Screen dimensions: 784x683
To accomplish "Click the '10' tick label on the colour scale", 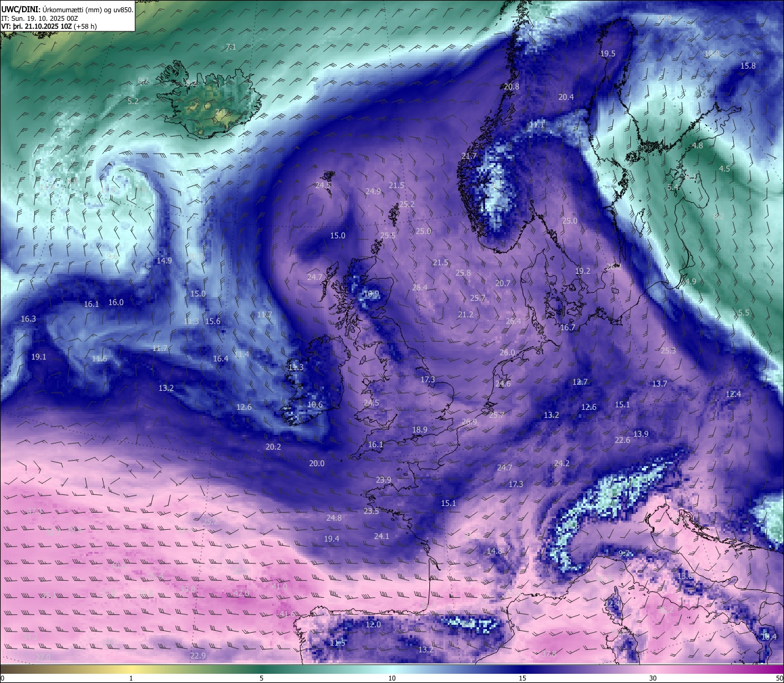I will [x=392, y=678].
